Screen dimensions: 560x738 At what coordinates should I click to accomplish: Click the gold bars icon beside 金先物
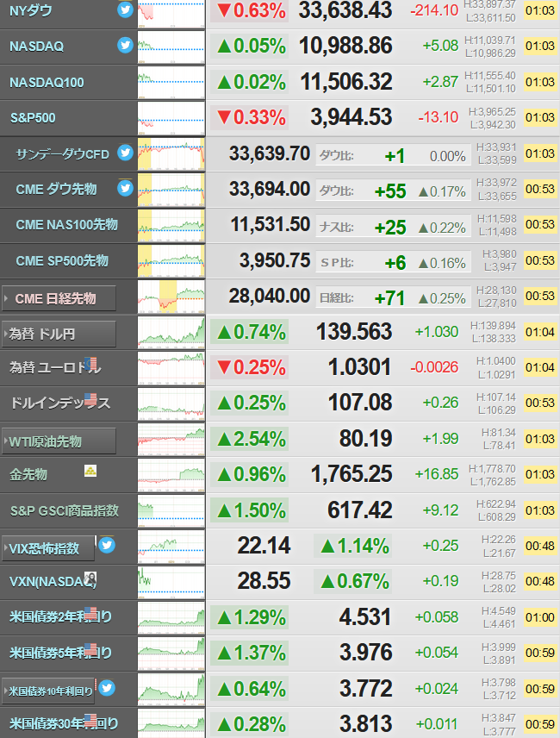coord(90,471)
